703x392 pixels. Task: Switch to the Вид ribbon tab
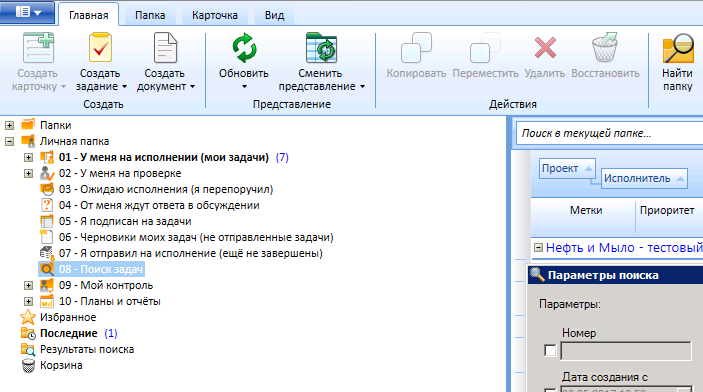point(274,15)
